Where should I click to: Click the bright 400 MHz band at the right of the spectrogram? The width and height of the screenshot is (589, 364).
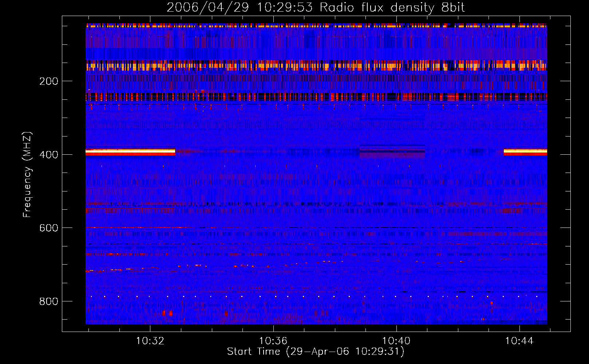525,152
